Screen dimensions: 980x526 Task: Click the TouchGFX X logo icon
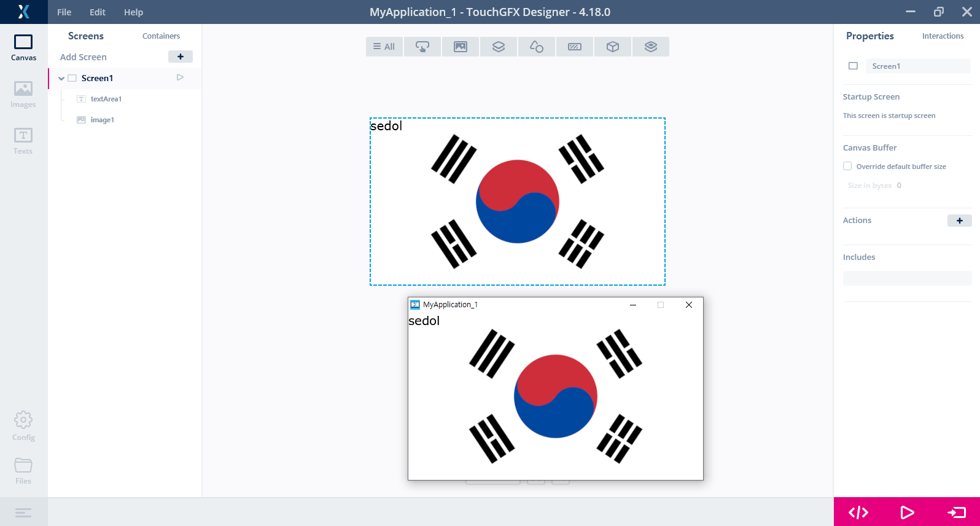tap(23, 12)
